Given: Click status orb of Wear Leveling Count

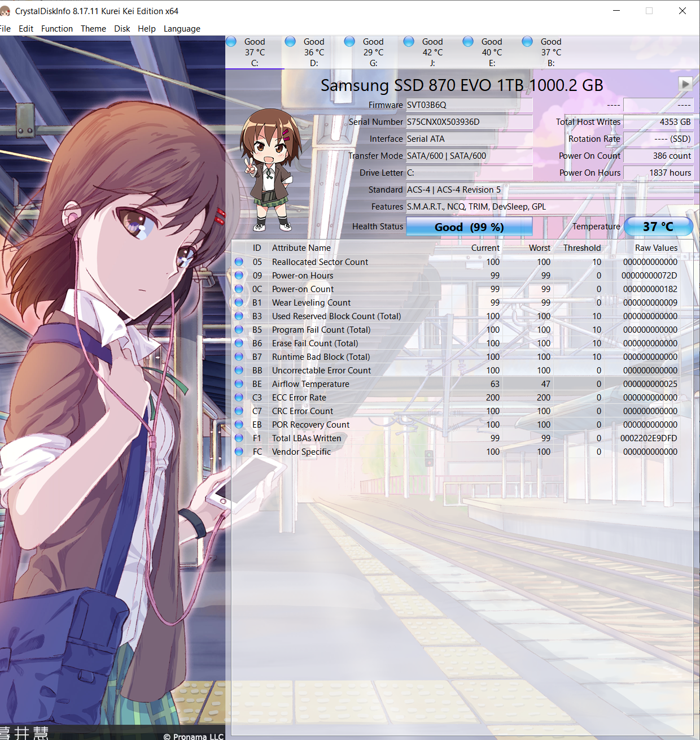Looking at the screenshot, I should [239, 302].
